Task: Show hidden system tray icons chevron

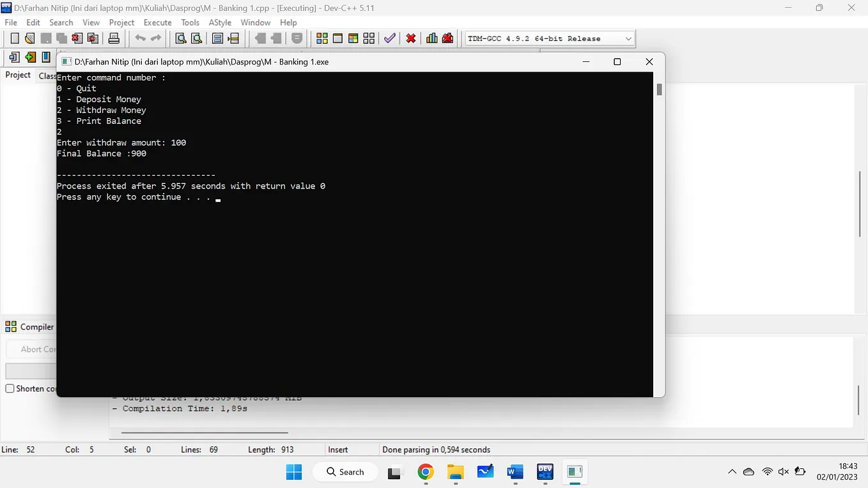Action: 732,472
